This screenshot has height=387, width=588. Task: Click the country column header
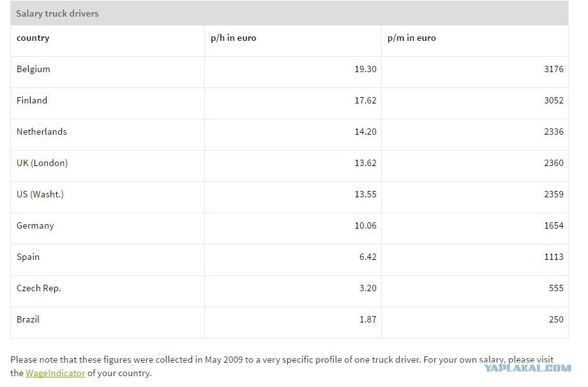[x=33, y=38]
